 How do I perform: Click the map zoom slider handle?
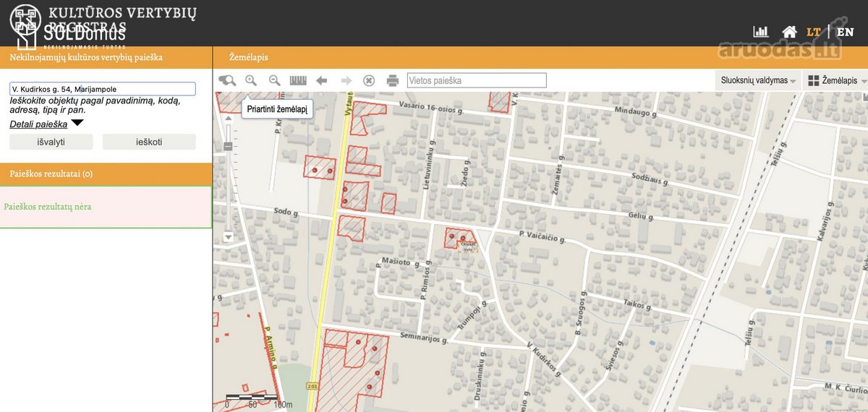[229, 146]
